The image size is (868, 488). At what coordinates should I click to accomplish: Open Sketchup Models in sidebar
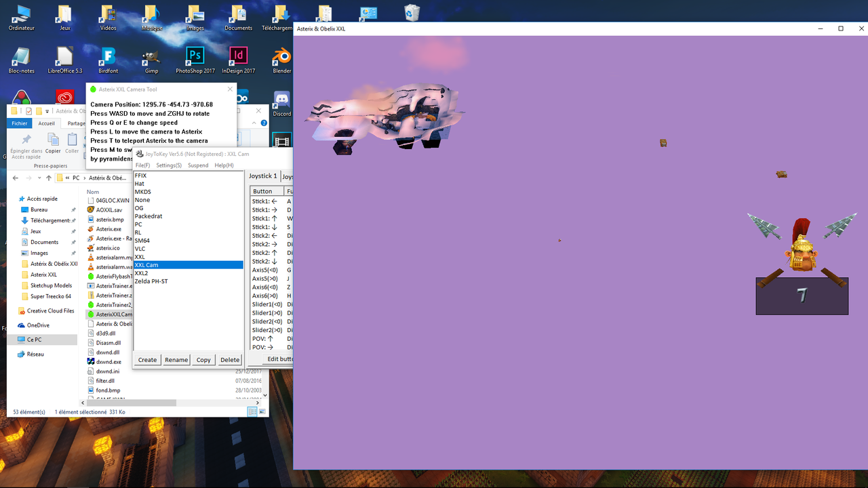point(51,285)
